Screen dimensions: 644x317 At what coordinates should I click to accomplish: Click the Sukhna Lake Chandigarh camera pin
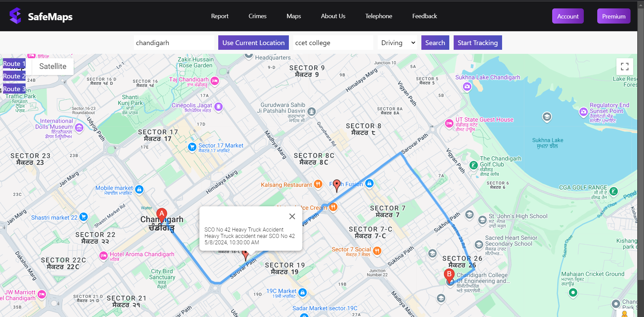click(467, 87)
